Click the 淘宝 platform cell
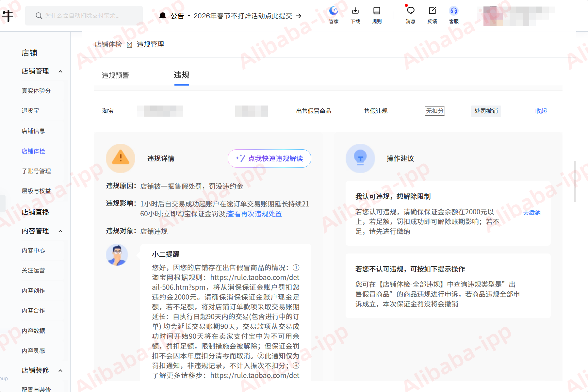The width and height of the screenshot is (588, 392). [108, 111]
